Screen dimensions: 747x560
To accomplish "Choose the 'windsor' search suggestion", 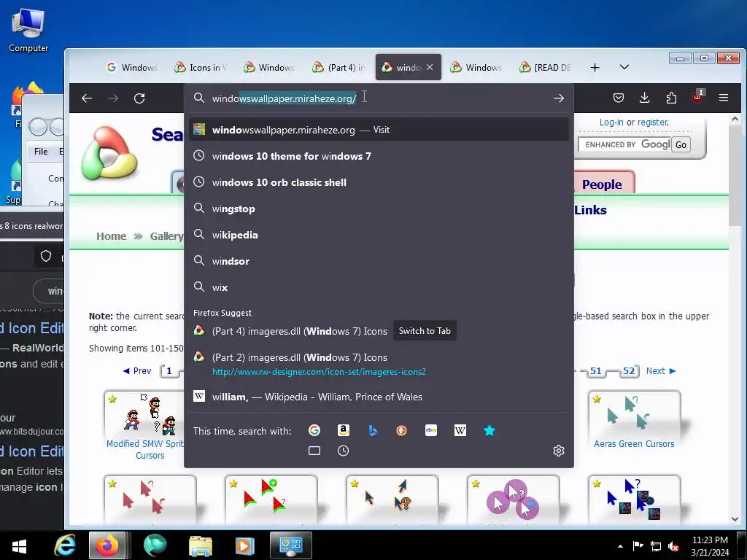I will tap(379, 261).
